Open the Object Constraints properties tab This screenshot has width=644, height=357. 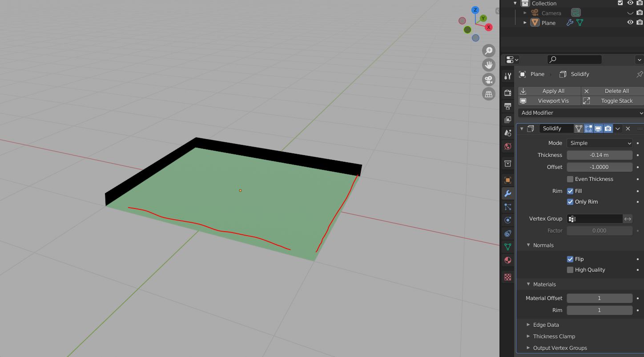coord(507,233)
